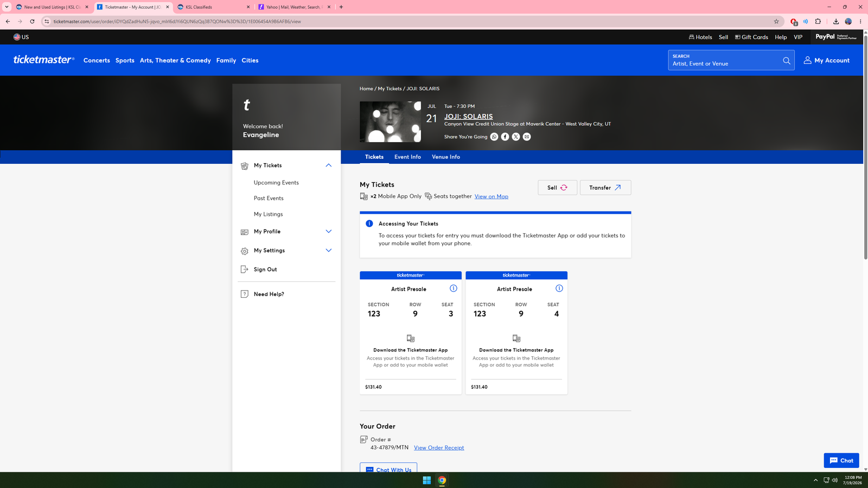Open Windows Start menu

pyautogui.click(x=427, y=480)
